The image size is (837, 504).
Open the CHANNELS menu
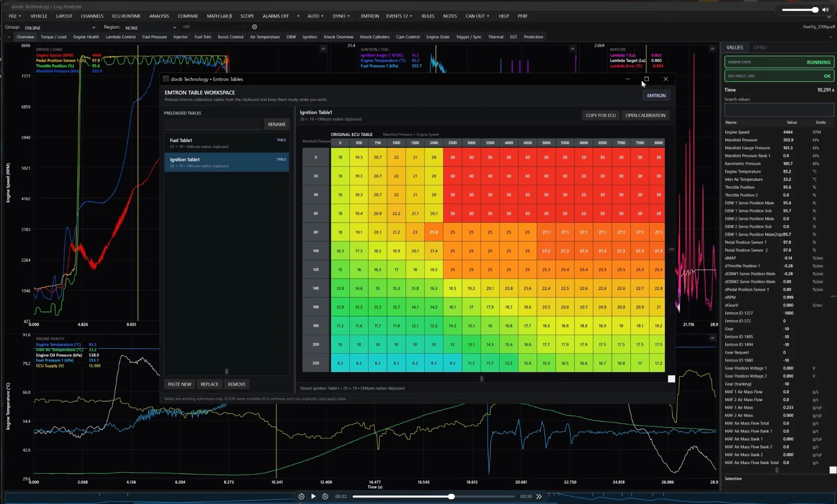[x=92, y=16]
